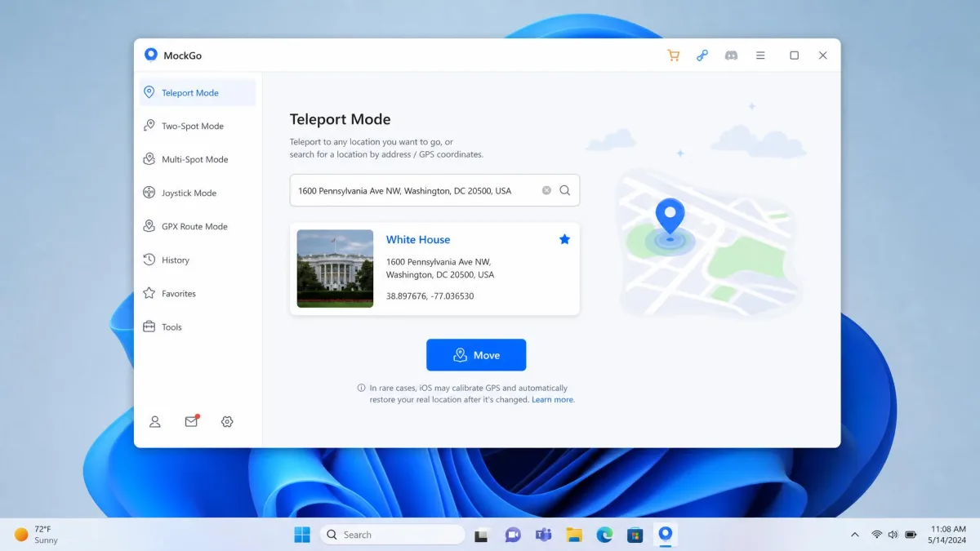980x551 pixels.
Task: Open the Discord icon
Action: coord(732,56)
